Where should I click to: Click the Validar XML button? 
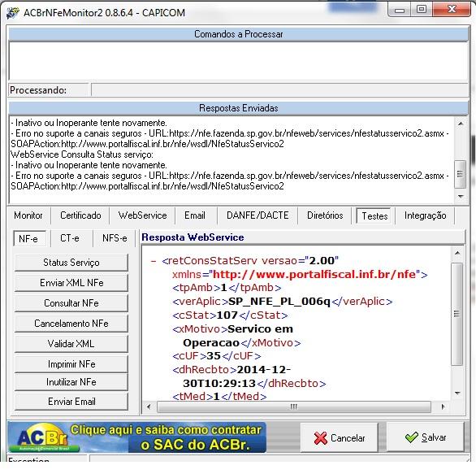(x=71, y=344)
